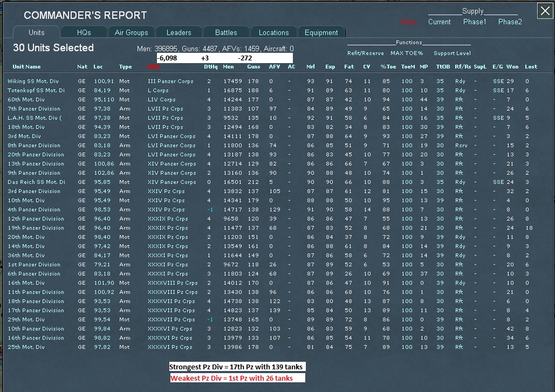Select Das Reich SS Mot. Di unit
This screenshot has width=555, height=392.
click(x=36, y=182)
